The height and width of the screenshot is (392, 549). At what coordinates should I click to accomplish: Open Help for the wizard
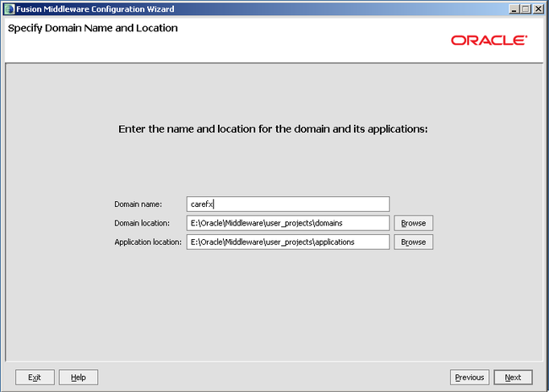coord(78,378)
